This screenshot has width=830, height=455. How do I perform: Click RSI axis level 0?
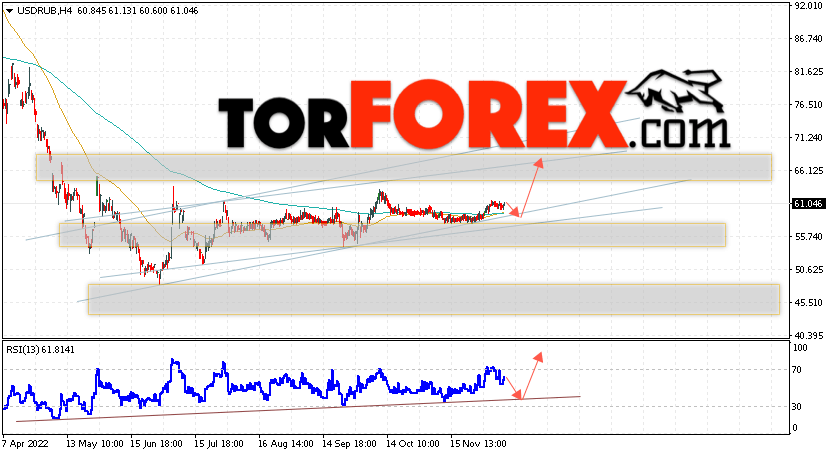coord(795,427)
